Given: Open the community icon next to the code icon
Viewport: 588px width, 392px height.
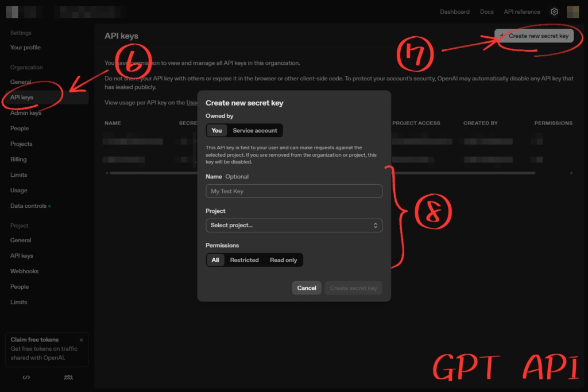Looking at the screenshot, I should (x=68, y=378).
